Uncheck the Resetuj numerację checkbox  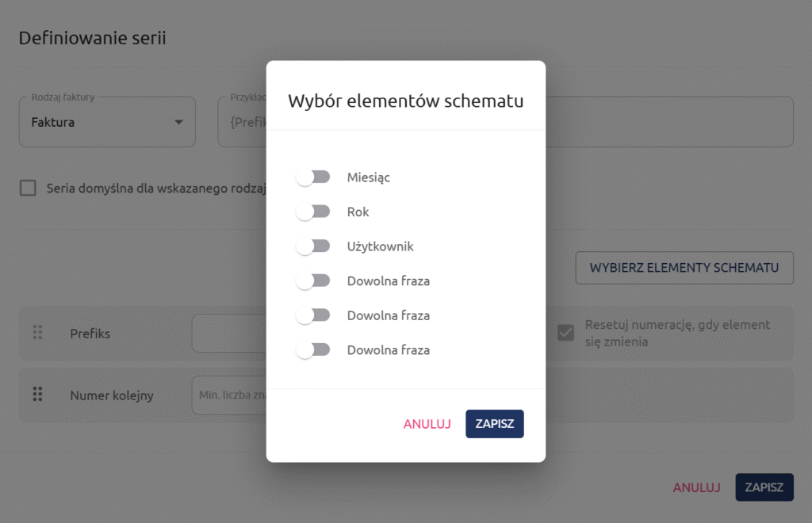pos(565,333)
